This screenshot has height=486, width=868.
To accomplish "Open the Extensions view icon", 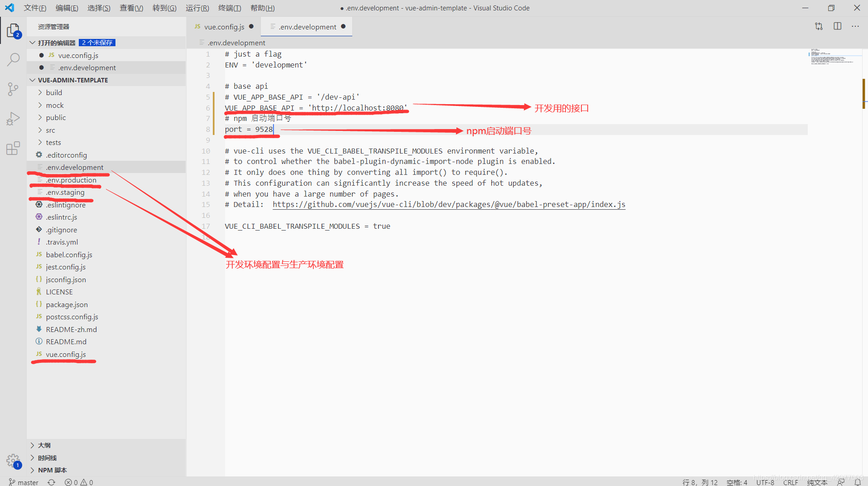I will (x=13, y=148).
